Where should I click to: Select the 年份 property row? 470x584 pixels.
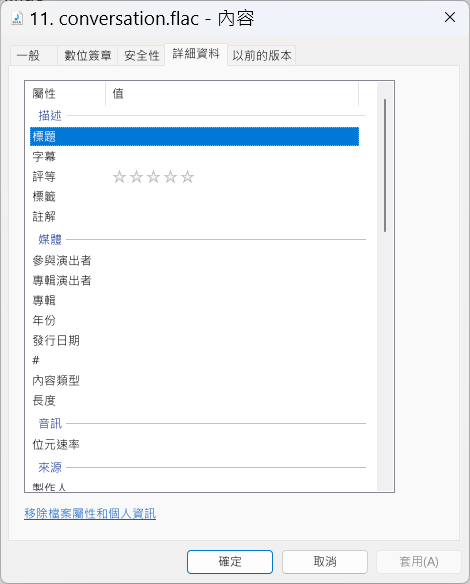coord(194,320)
